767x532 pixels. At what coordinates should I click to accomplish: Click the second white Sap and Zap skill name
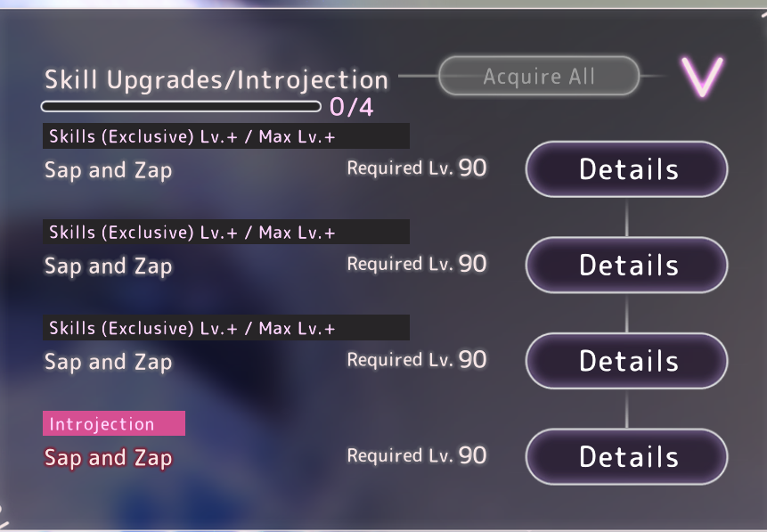click(108, 266)
